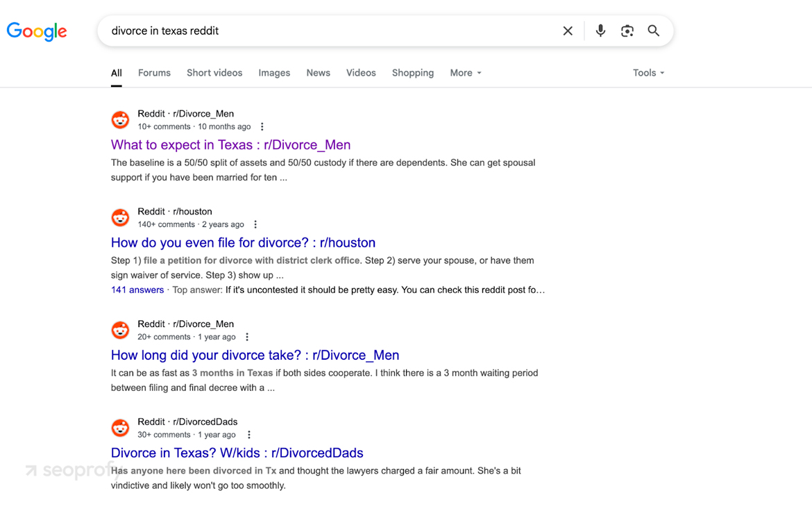Screen dimensions: 812x507
Task: Open 'How do you even file for divorce?' result
Action: (x=243, y=242)
